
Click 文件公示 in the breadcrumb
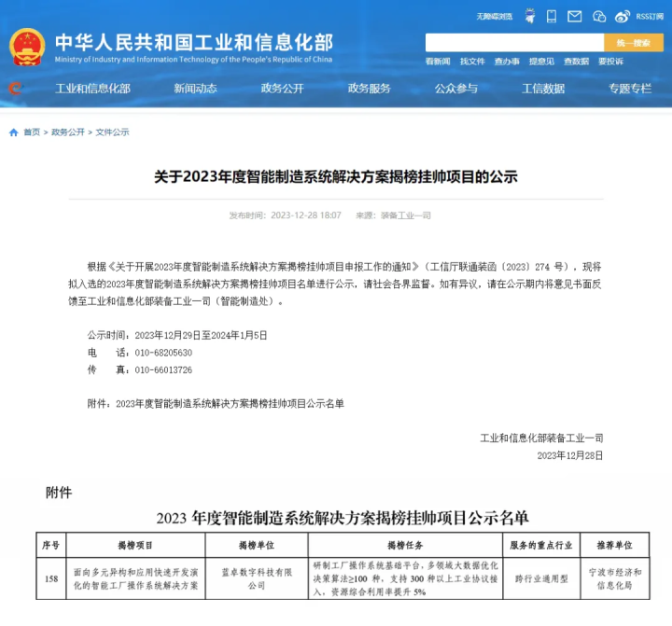112,132
